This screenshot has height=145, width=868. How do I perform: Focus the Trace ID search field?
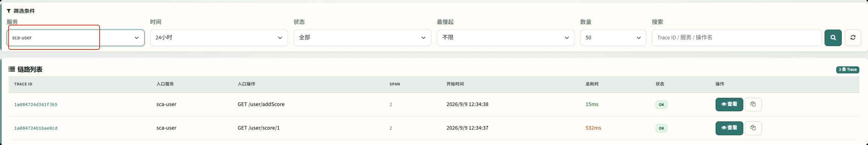(x=737, y=38)
